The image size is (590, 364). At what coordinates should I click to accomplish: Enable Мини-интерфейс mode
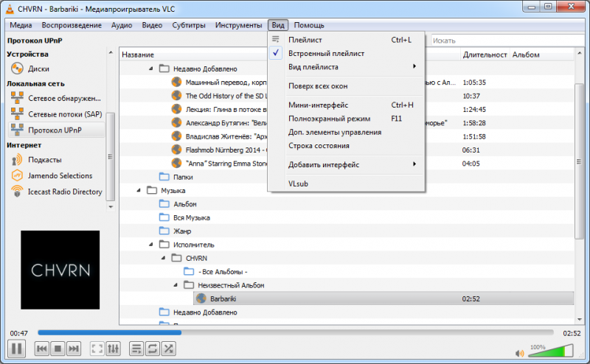click(346, 105)
